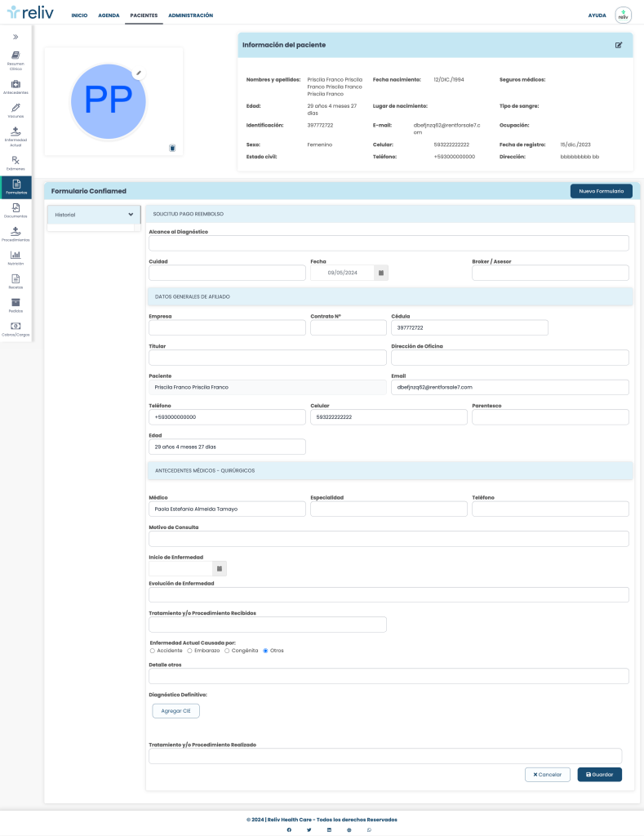Delete patient photo with trash icon
Screen dimensions: 644x836
[x=172, y=148]
